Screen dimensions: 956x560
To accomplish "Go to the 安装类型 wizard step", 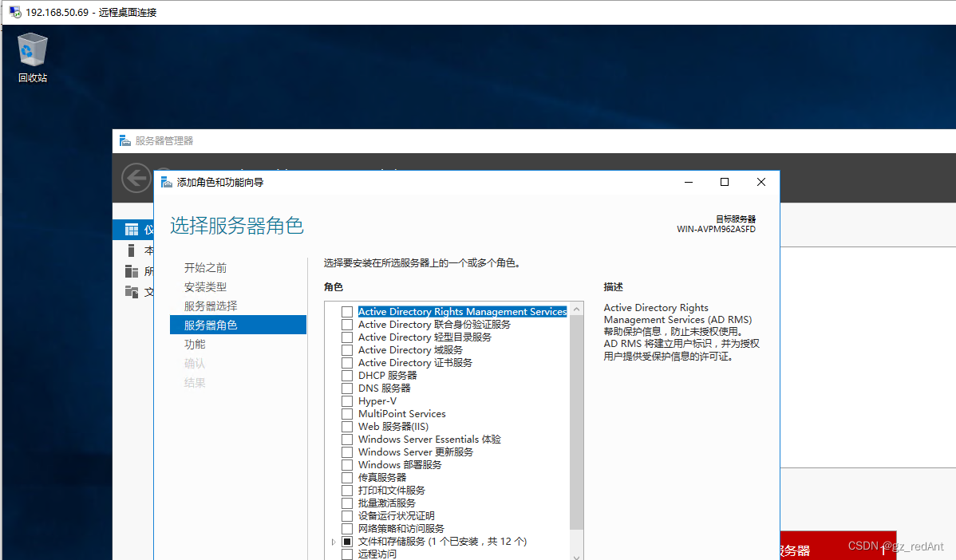I will coord(205,287).
